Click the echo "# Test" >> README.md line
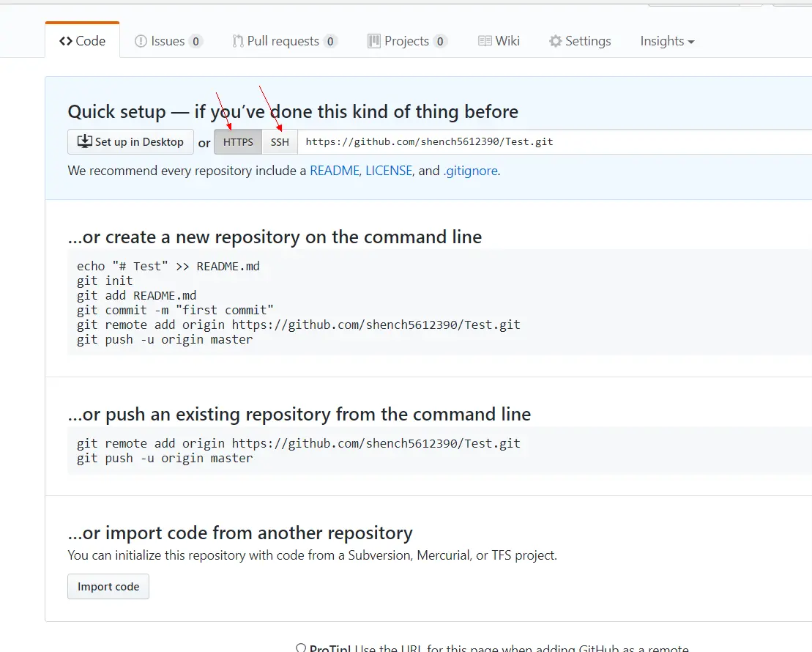This screenshot has height=652, width=812. tap(168, 267)
